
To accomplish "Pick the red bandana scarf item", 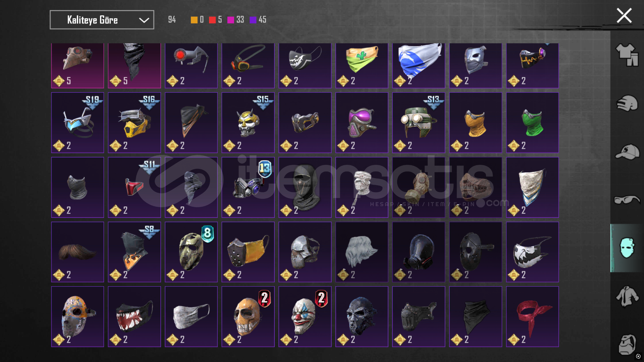I will (x=532, y=316).
